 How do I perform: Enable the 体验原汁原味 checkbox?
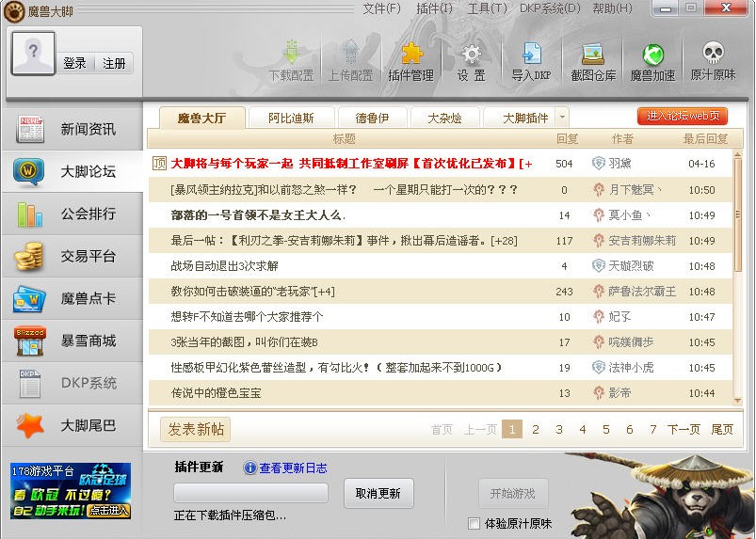pos(475,523)
